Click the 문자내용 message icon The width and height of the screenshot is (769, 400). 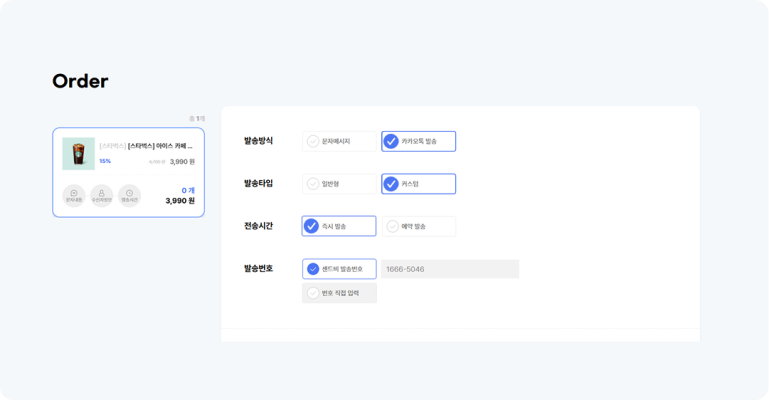tap(74, 195)
